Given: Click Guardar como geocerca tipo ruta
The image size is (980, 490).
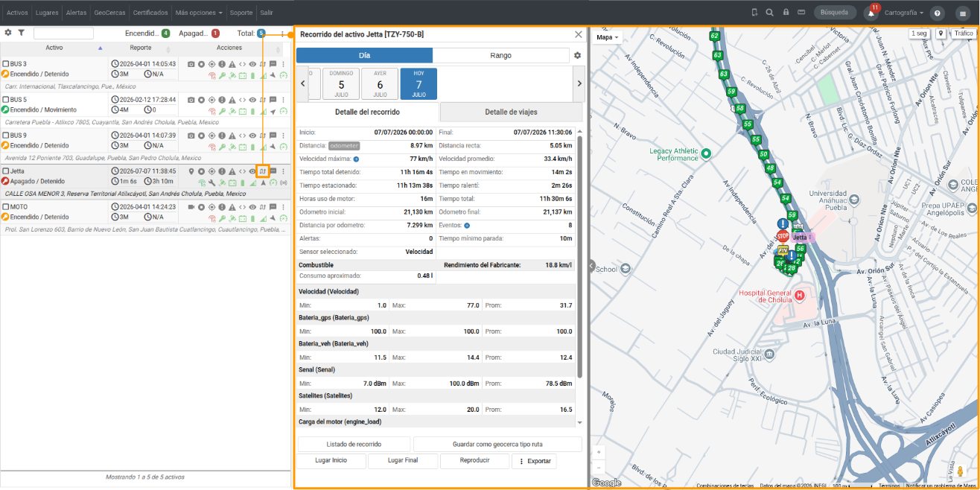Looking at the screenshot, I should coord(497,445).
